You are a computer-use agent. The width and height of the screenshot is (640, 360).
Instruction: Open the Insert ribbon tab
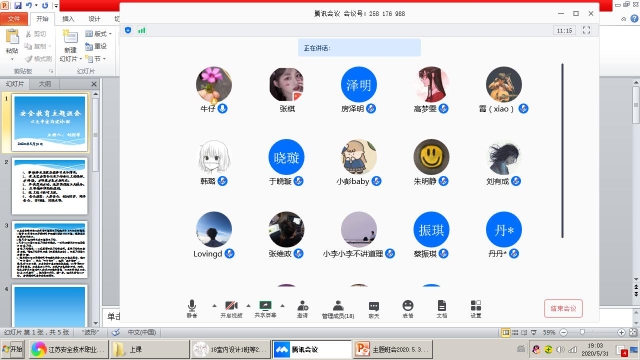68,19
